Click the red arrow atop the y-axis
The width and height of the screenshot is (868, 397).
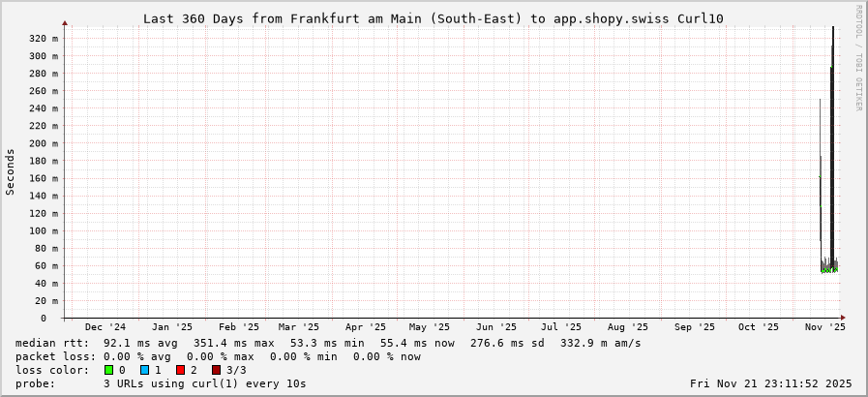click(x=65, y=23)
